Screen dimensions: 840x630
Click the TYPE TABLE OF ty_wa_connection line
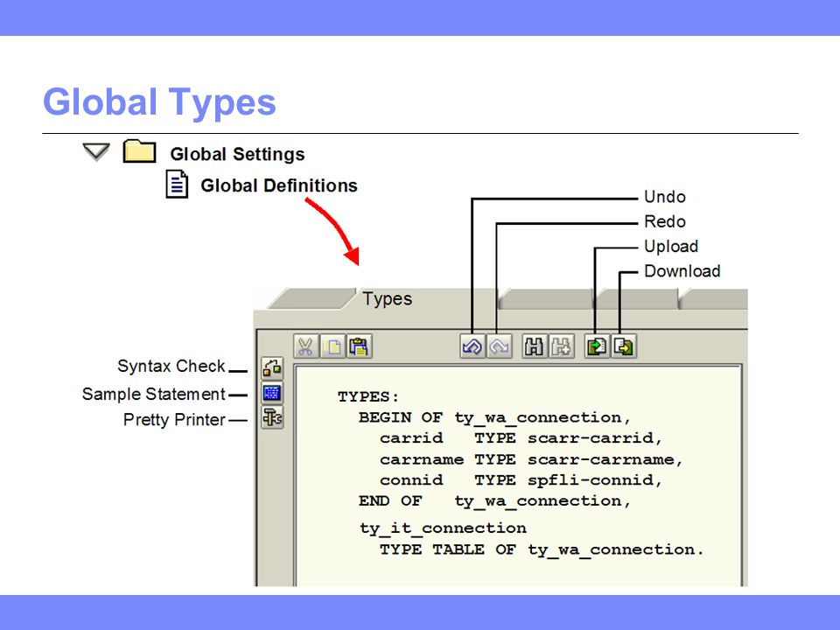coord(541,550)
